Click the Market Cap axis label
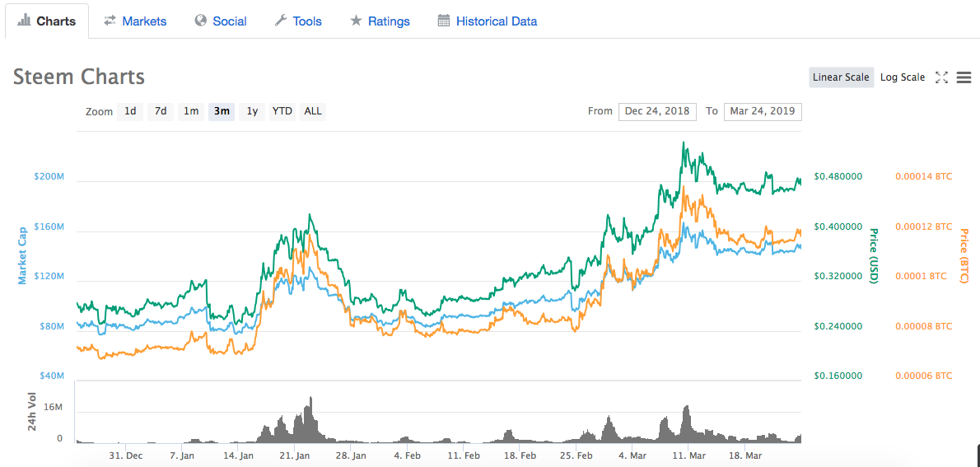 (x=22, y=256)
